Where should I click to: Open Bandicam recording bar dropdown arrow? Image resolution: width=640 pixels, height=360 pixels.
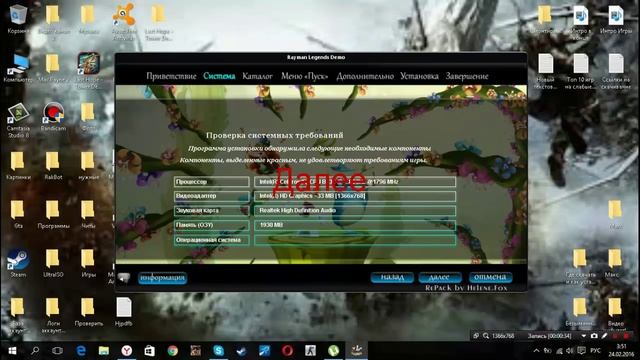pyautogui.click(x=584, y=336)
